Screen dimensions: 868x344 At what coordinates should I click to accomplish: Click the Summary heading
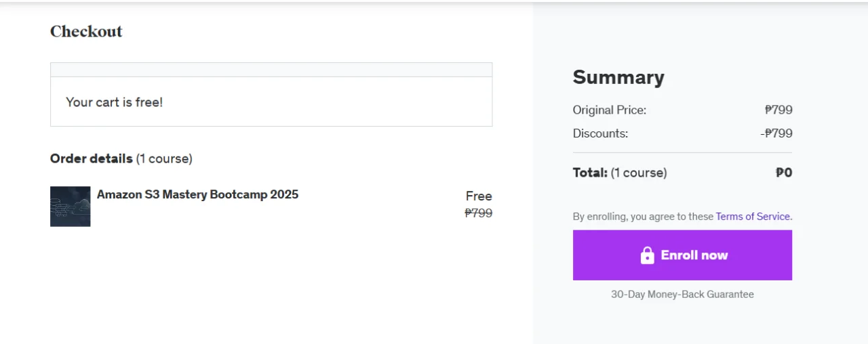point(618,77)
